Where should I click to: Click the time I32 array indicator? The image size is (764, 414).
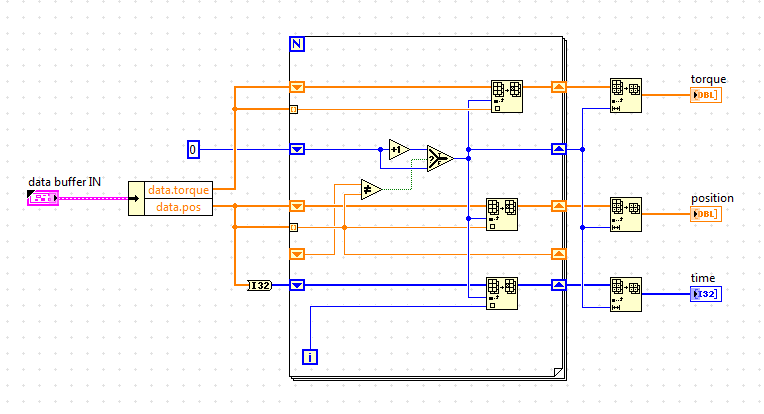[x=706, y=294]
